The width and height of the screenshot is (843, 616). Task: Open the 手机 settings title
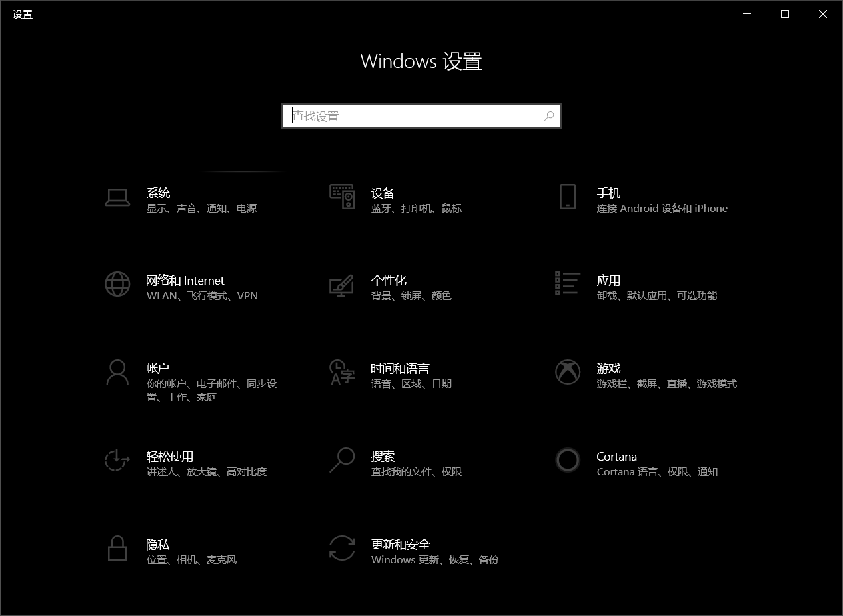[609, 193]
